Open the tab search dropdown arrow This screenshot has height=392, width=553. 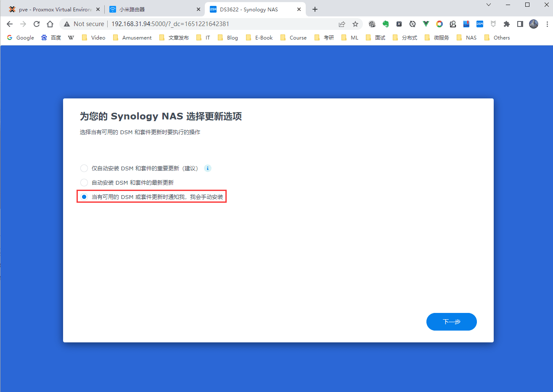tap(489, 5)
